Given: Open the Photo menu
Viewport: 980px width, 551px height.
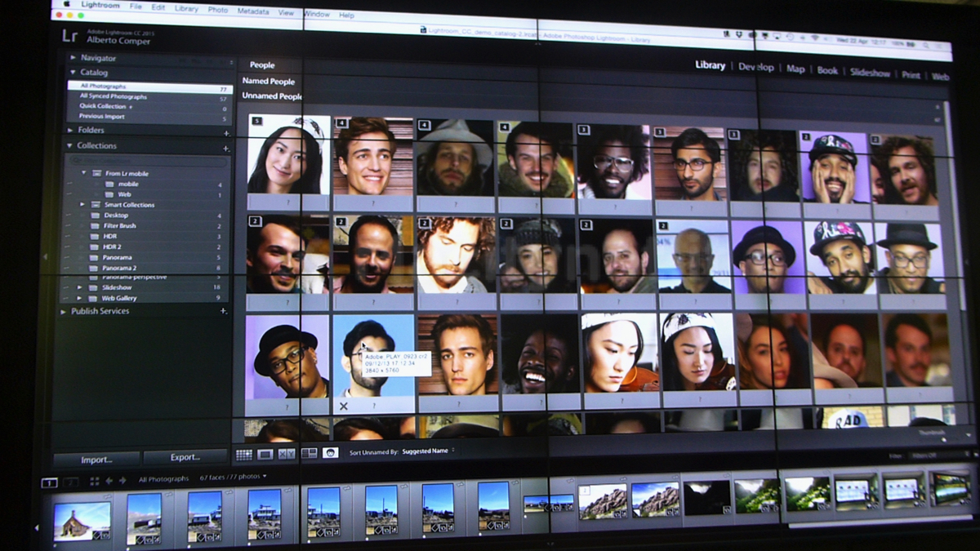Looking at the screenshot, I should point(218,10).
